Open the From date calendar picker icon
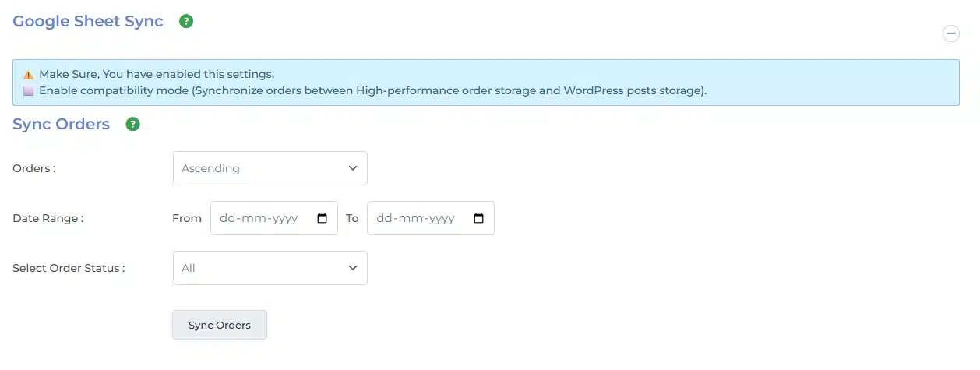Viewport: 980px width, 370px height. tap(323, 219)
